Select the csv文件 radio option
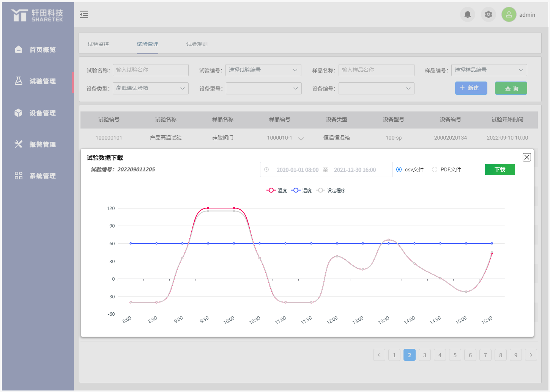 click(x=399, y=169)
